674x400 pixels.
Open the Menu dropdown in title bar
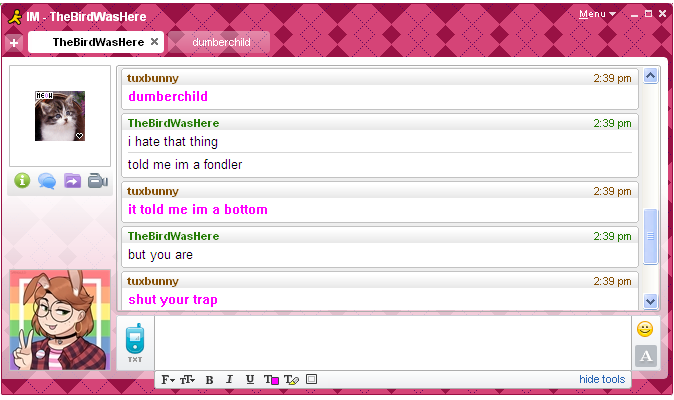tap(597, 14)
